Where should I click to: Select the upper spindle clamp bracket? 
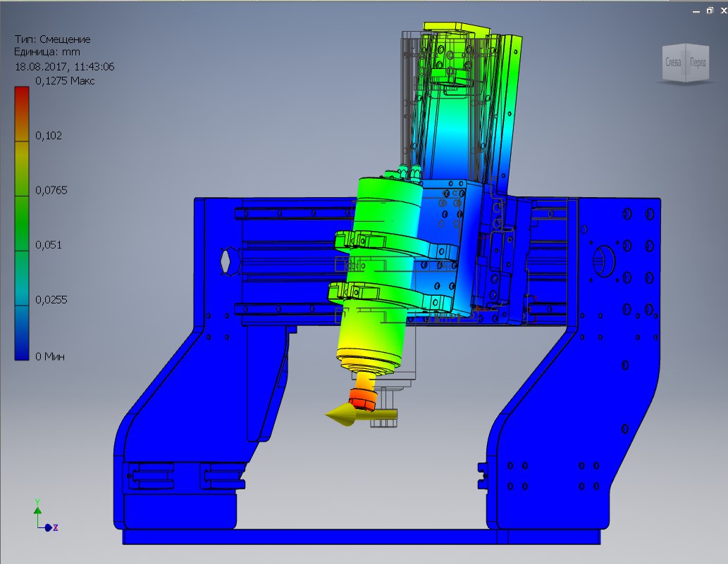tap(395, 244)
